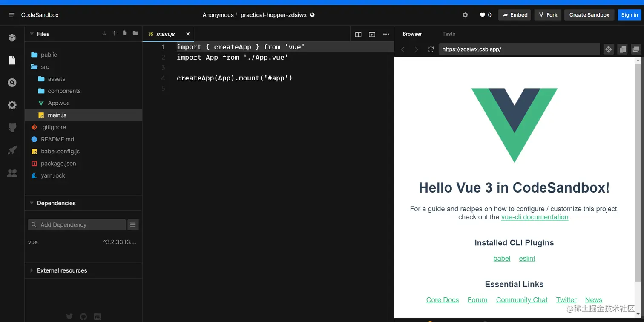
Task: Switch to the Browser tab
Action: 412,34
